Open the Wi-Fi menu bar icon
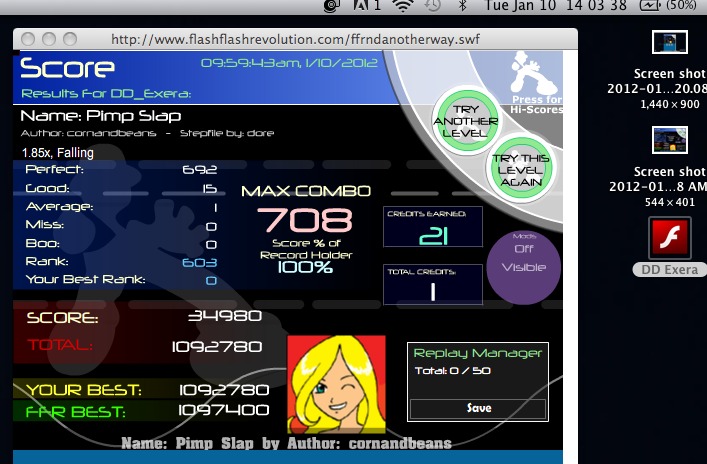The width and height of the screenshot is (707, 464). click(x=403, y=6)
